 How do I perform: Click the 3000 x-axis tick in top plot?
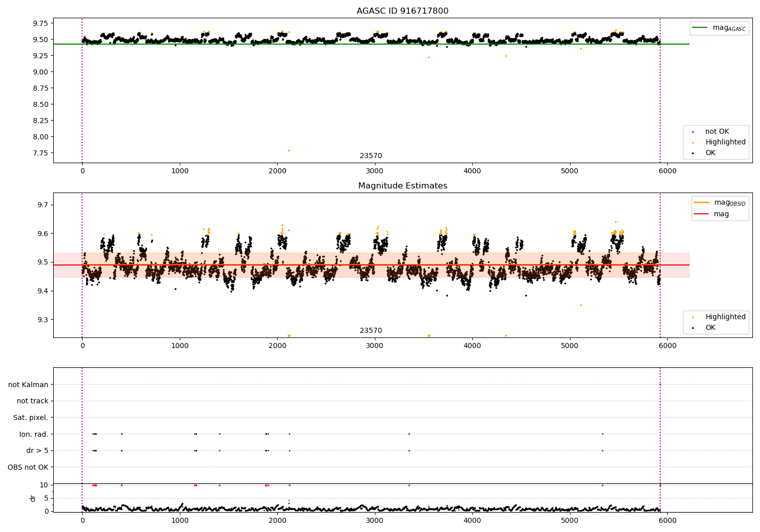[375, 171]
